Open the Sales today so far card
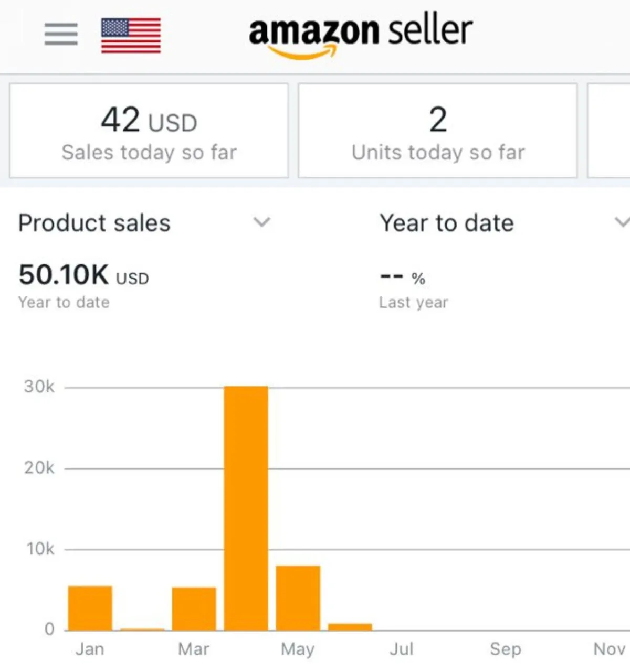Image resolution: width=630 pixels, height=672 pixels. tap(149, 131)
